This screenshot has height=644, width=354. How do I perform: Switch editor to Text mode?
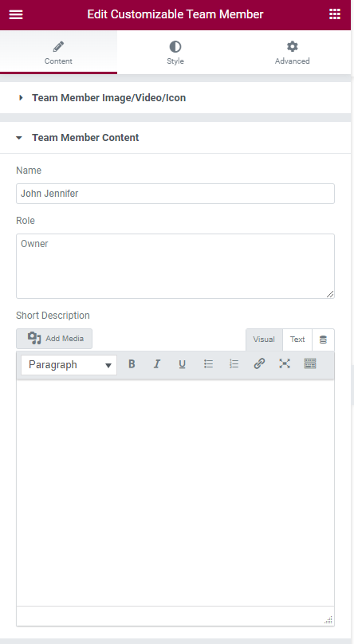[x=297, y=340]
